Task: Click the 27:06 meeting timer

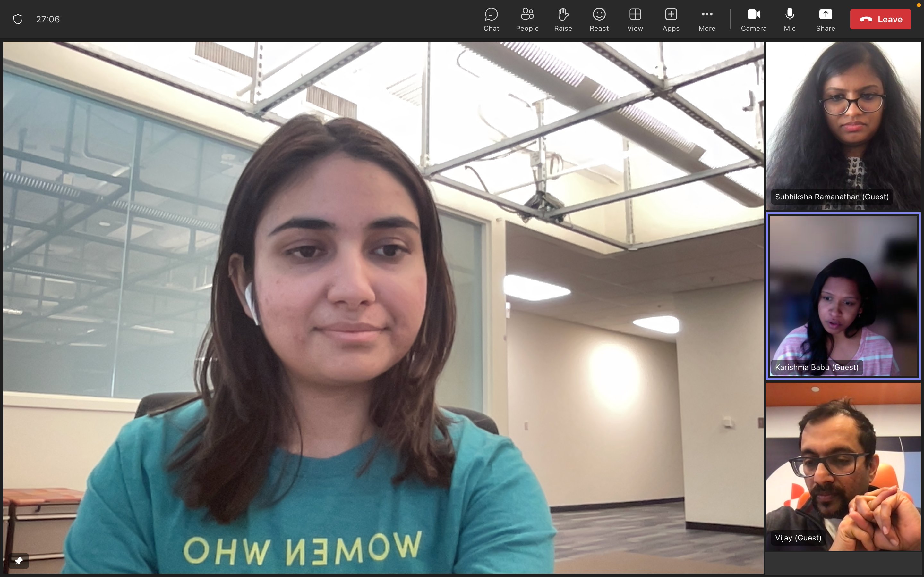Action: pyautogui.click(x=48, y=19)
